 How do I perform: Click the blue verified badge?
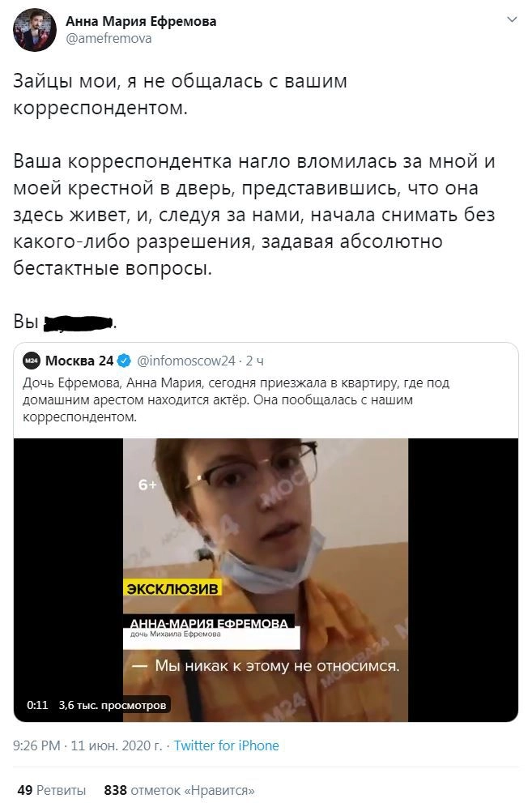tap(125, 361)
